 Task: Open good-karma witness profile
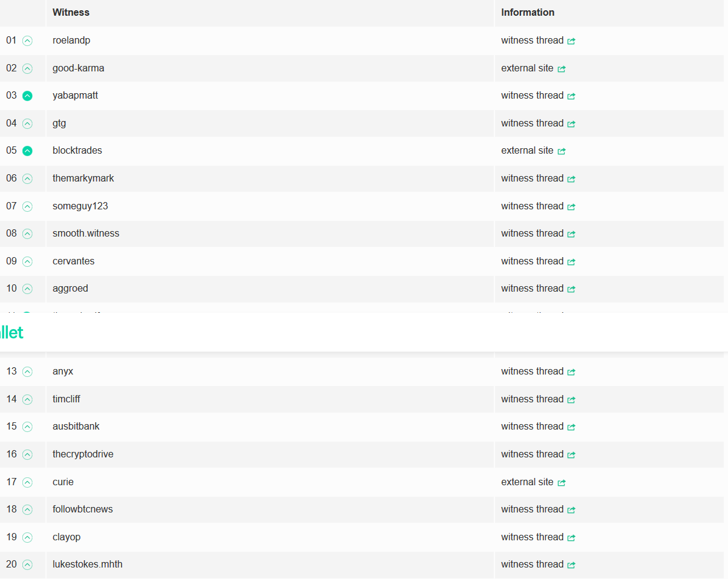coord(78,68)
